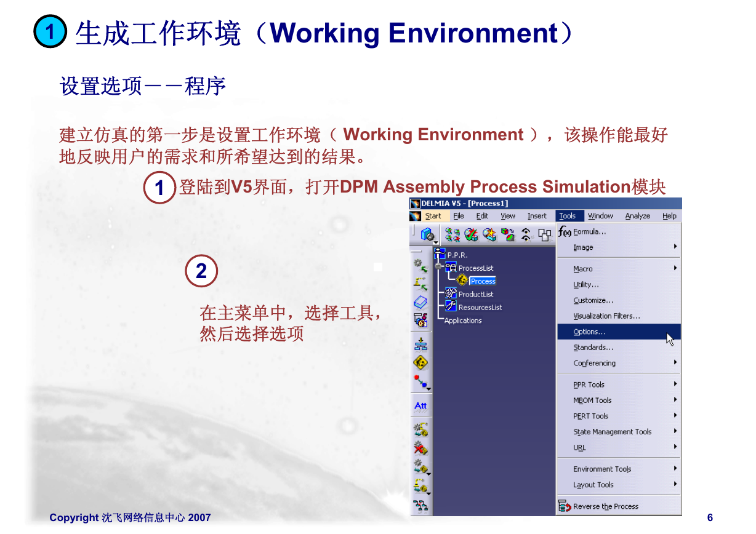756x534 pixels.
Task: Open the Environment Tools submenu
Action: [619, 469]
